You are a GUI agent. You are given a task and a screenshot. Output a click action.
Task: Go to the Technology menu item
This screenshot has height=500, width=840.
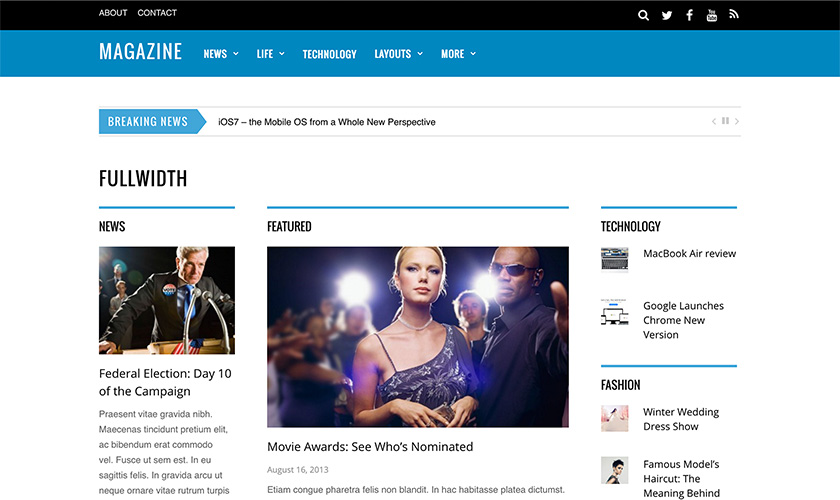tap(329, 54)
